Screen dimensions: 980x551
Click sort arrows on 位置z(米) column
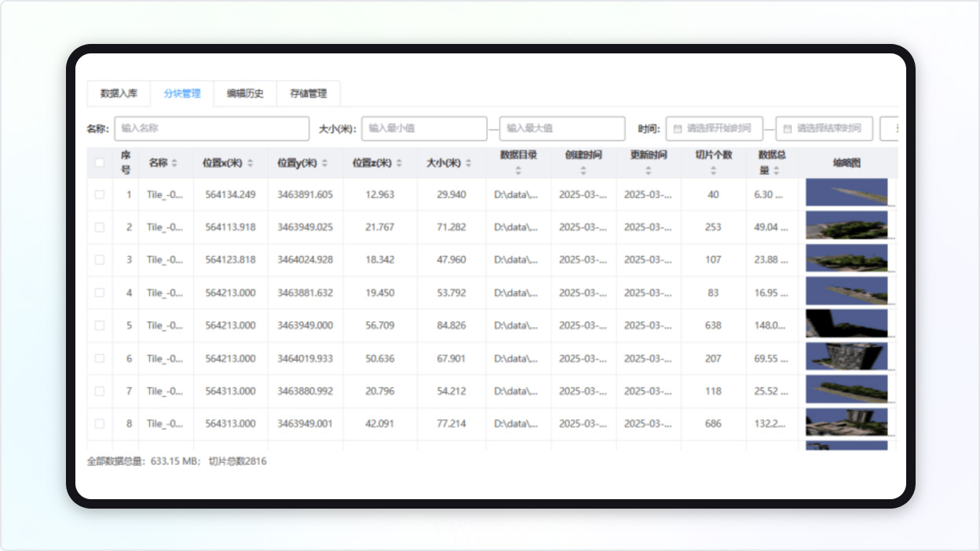click(399, 163)
